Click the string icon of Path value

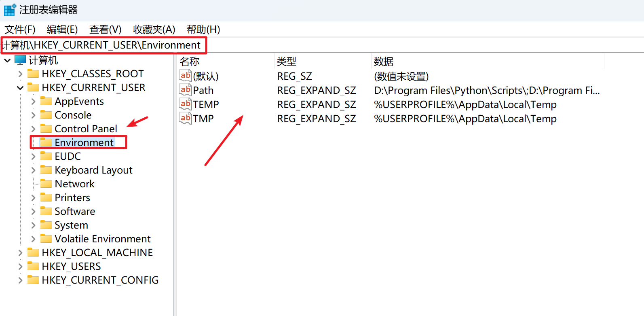[x=186, y=90]
